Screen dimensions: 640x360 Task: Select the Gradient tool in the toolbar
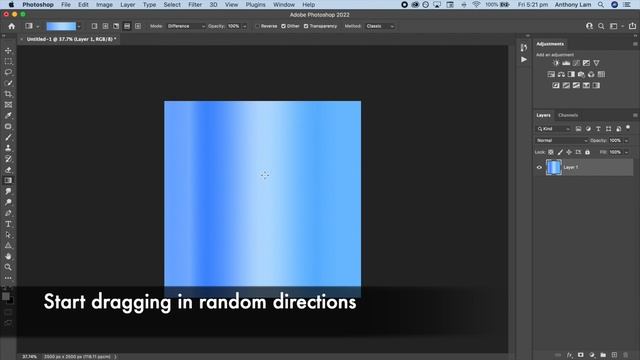[8, 180]
